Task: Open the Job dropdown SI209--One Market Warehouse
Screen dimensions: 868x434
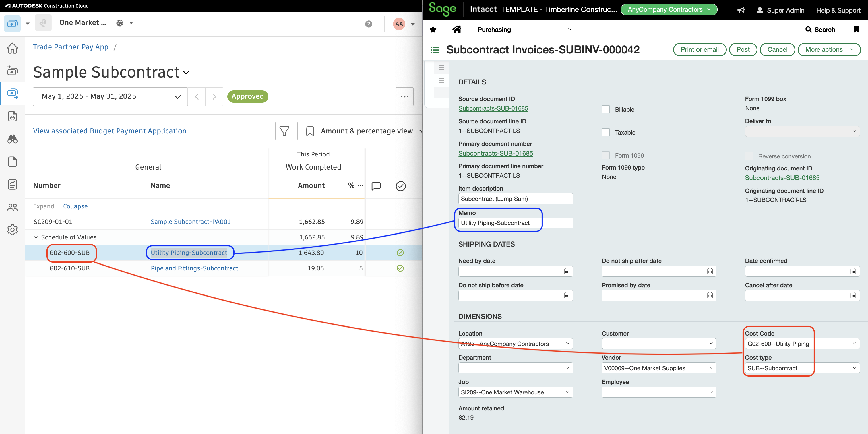Action: 515,392
